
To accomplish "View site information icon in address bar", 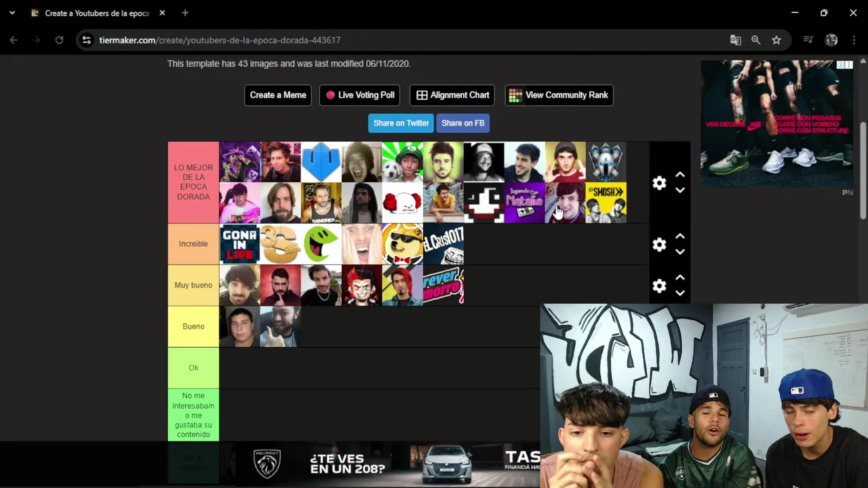I will click(x=86, y=40).
